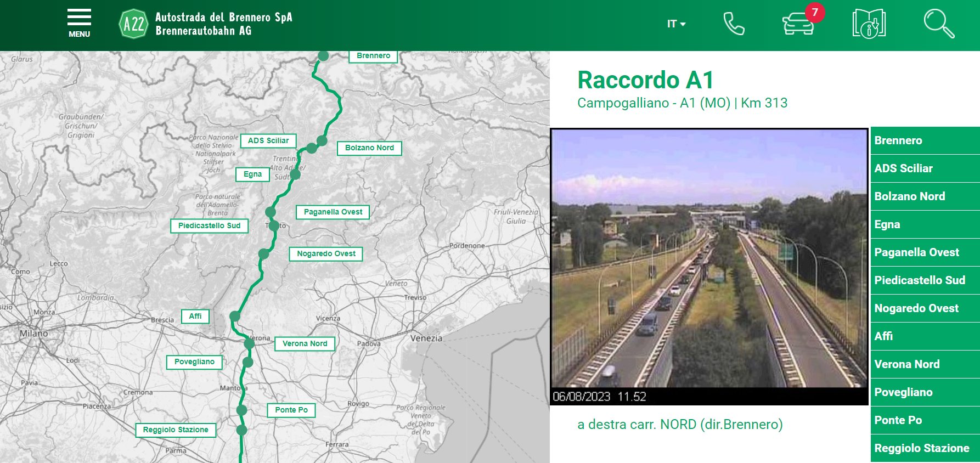This screenshot has height=463, width=980.
Task: Choose Povegliano in the webcam list
Action: 925,392
